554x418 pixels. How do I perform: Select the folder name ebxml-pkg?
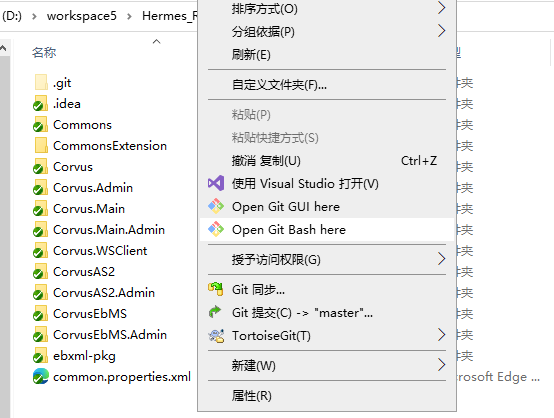pyautogui.click(x=84, y=356)
